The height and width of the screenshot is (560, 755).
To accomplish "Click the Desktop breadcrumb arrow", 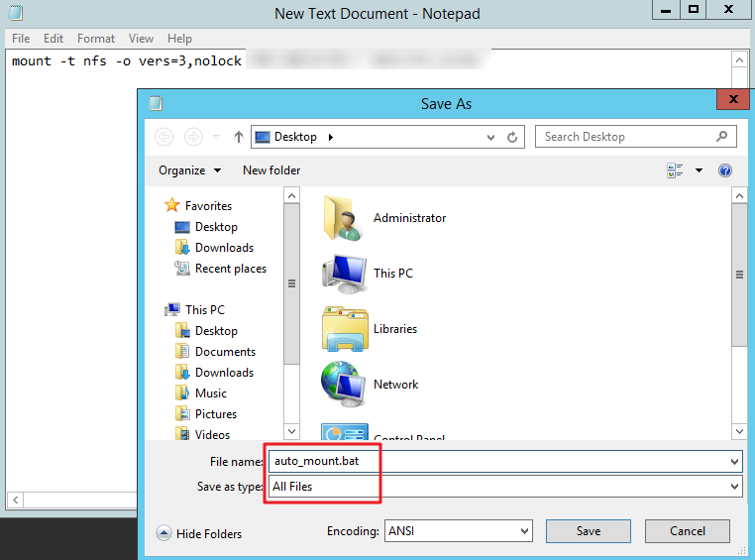I will click(331, 137).
